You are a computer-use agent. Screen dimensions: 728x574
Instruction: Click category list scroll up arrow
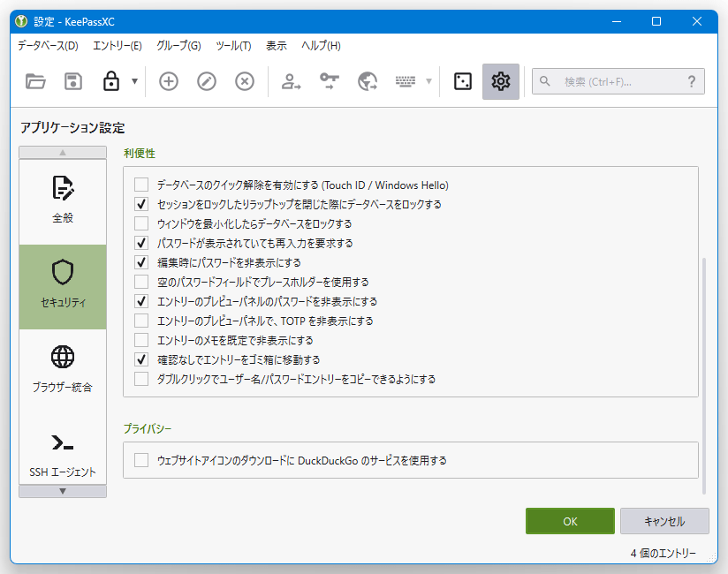click(63, 152)
